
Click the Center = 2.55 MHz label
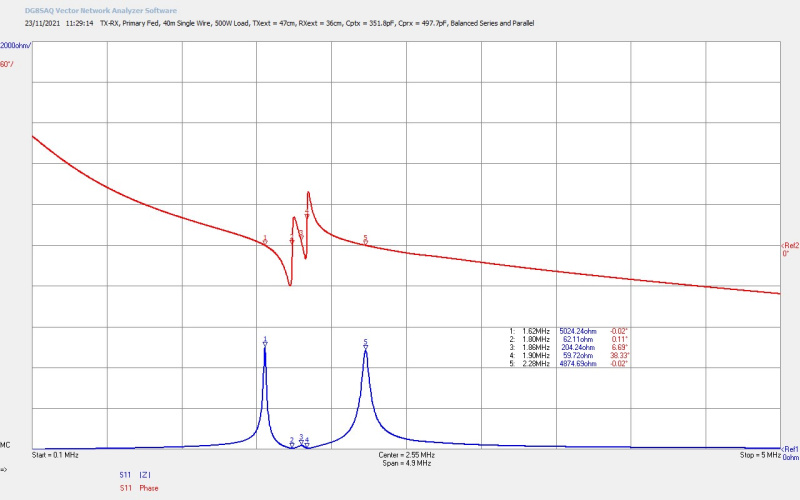point(406,455)
